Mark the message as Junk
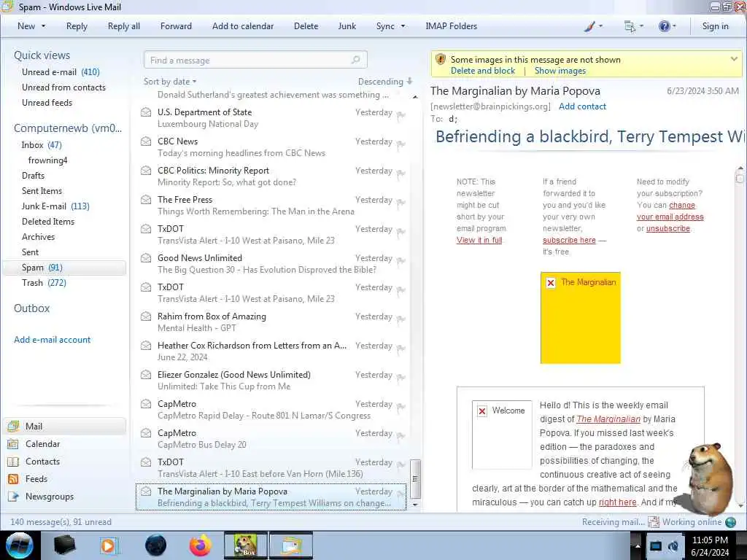The image size is (747, 560). 347,26
